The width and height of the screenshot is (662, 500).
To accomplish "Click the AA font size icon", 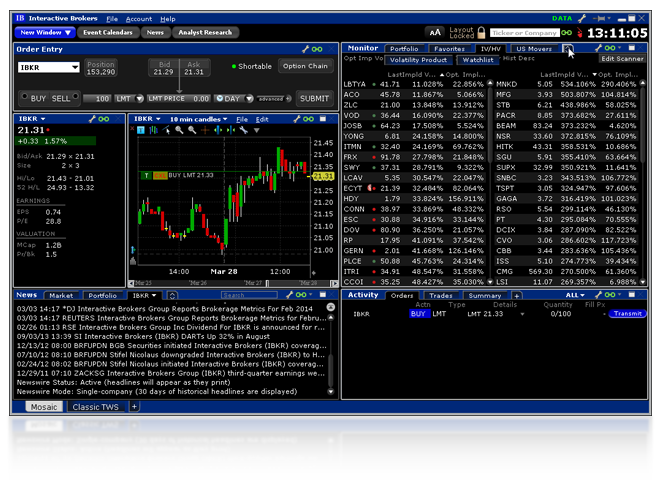I will pyautogui.click(x=435, y=33).
